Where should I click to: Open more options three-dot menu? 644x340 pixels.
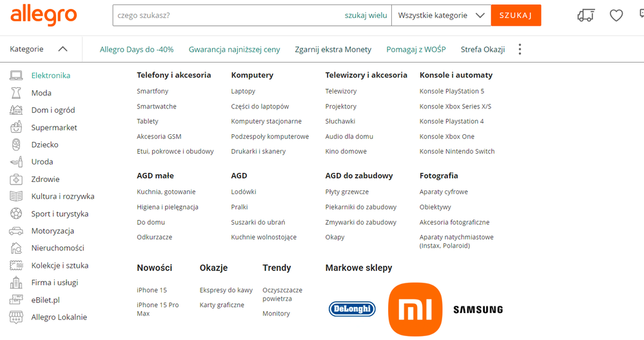click(x=520, y=49)
